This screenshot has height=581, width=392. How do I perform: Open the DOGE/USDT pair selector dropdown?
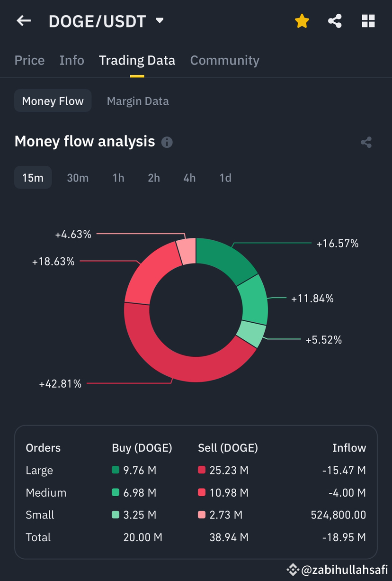pos(159,21)
